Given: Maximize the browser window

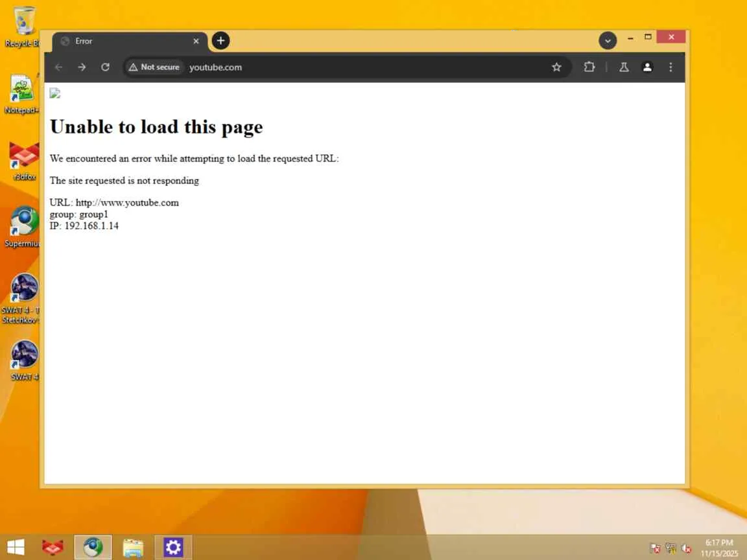Looking at the screenshot, I should pos(648,37).
